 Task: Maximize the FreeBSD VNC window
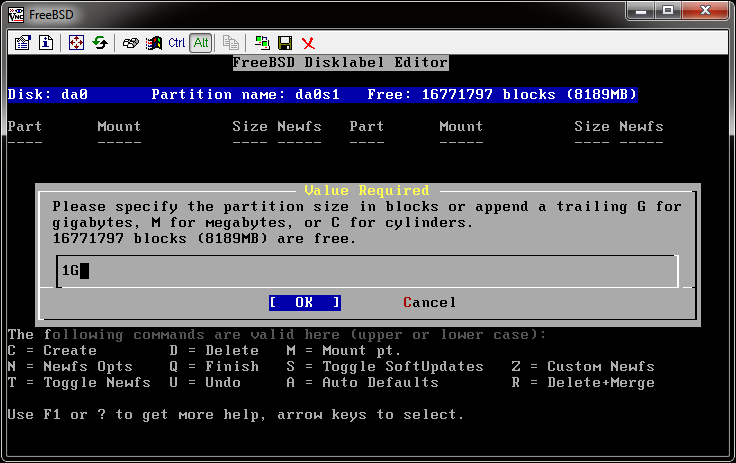(668, 11)
